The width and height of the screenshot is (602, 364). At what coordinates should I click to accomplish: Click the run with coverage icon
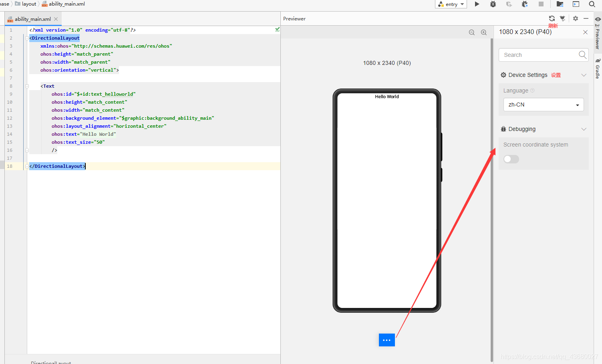point(509,4)
